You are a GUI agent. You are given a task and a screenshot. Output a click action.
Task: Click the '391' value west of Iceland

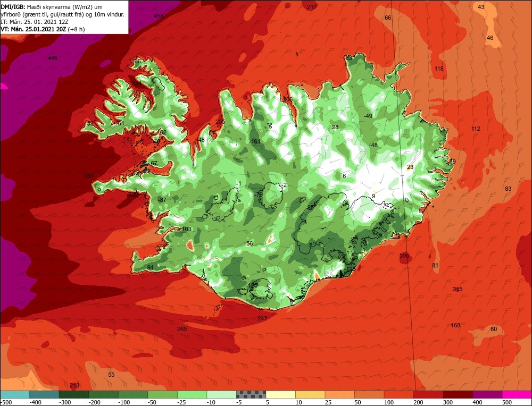[x=89, y=176]
